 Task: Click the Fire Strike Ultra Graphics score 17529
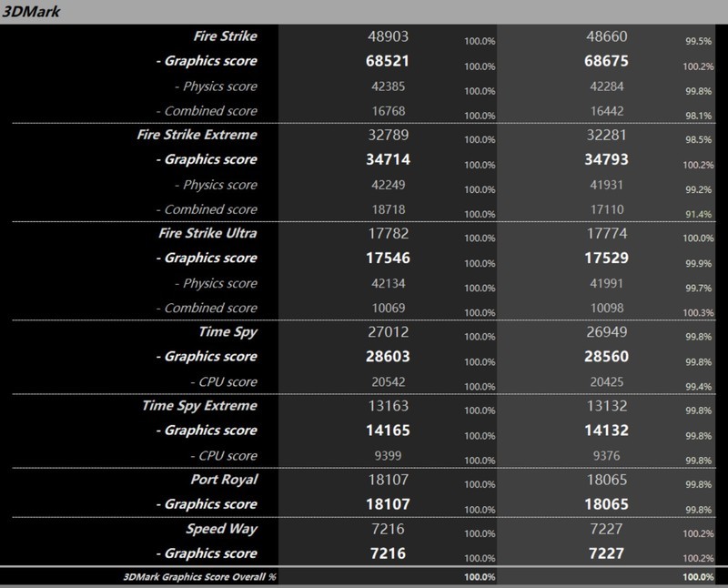click(609, 258)
